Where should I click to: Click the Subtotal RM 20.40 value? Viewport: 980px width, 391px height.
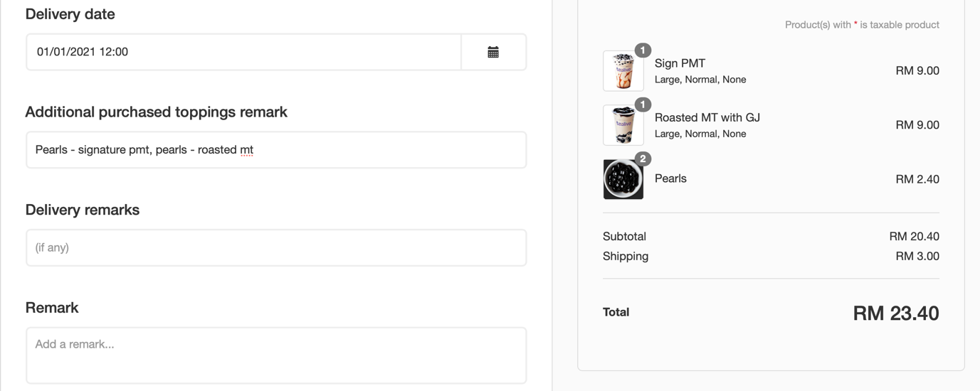[x=914, y=236]
